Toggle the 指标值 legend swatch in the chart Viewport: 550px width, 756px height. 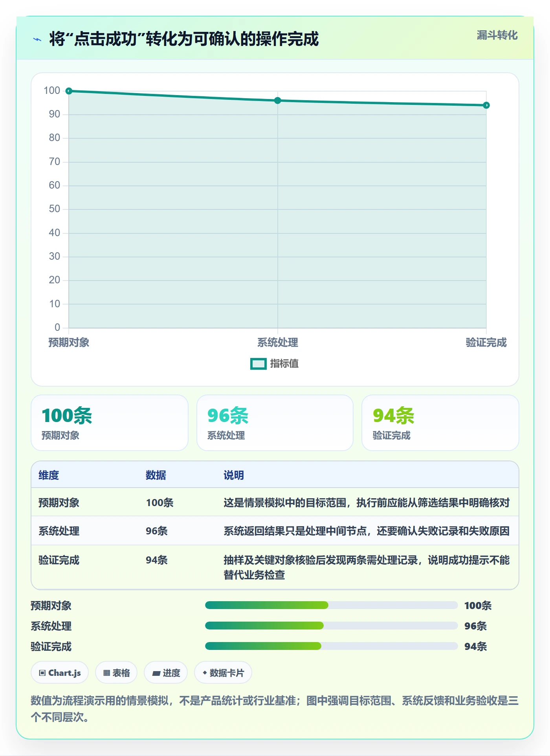258,364
